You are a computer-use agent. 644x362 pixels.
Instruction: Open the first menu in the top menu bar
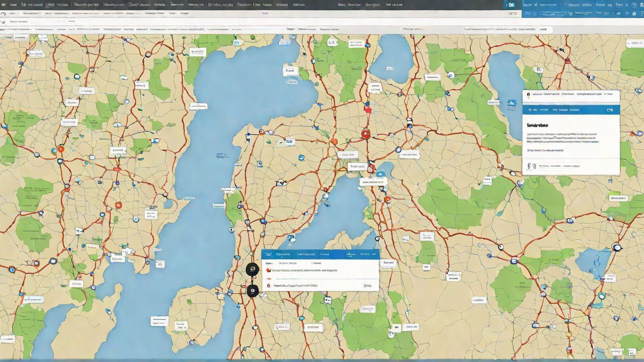[13, 5]
